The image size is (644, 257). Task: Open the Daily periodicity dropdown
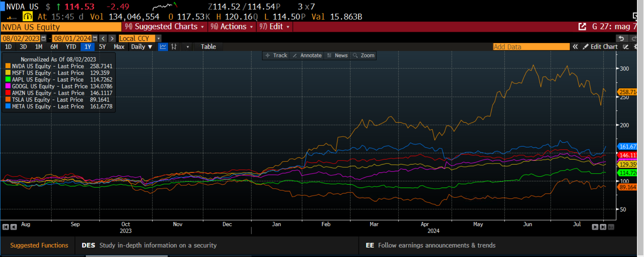coord(142,47)
